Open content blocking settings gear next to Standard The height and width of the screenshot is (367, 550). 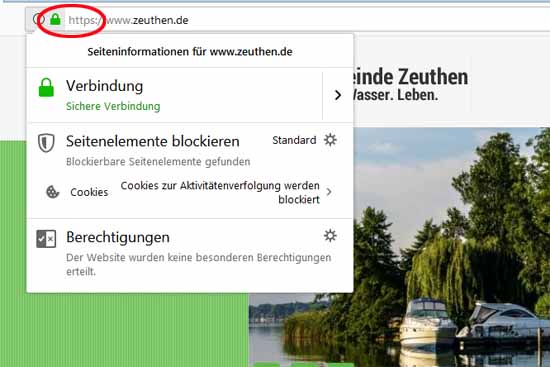coord(330,140)
